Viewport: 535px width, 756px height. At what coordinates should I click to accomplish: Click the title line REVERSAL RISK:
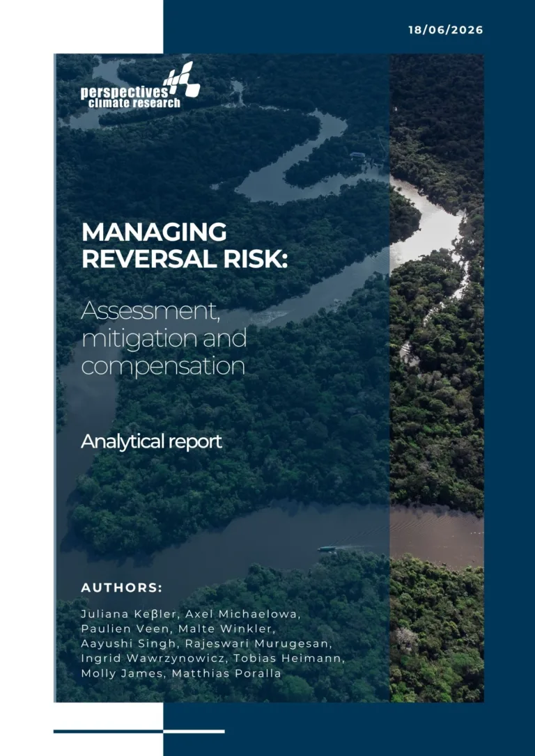coord(184,260)
